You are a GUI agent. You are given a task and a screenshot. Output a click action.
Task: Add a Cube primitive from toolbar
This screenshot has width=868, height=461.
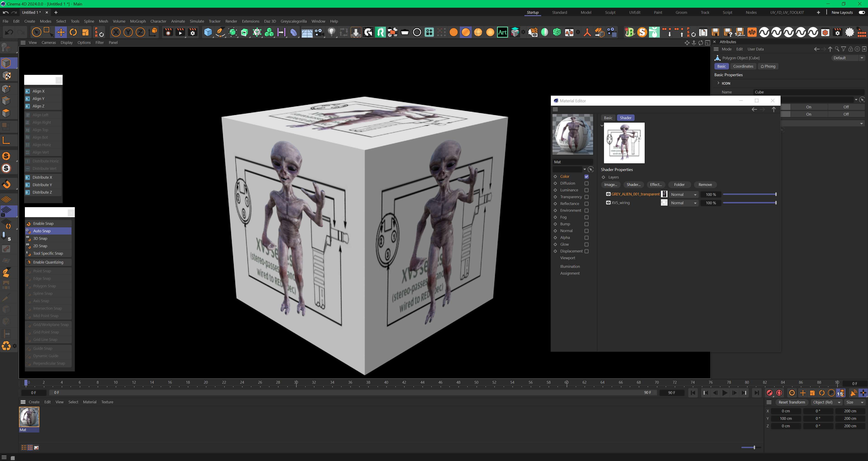[208, 32]
